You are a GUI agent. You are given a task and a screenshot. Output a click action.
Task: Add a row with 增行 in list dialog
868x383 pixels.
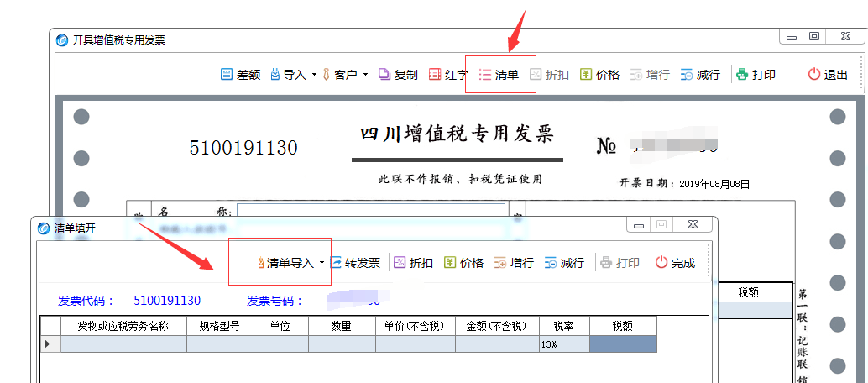pyautogui.click(x=515, y=263)
